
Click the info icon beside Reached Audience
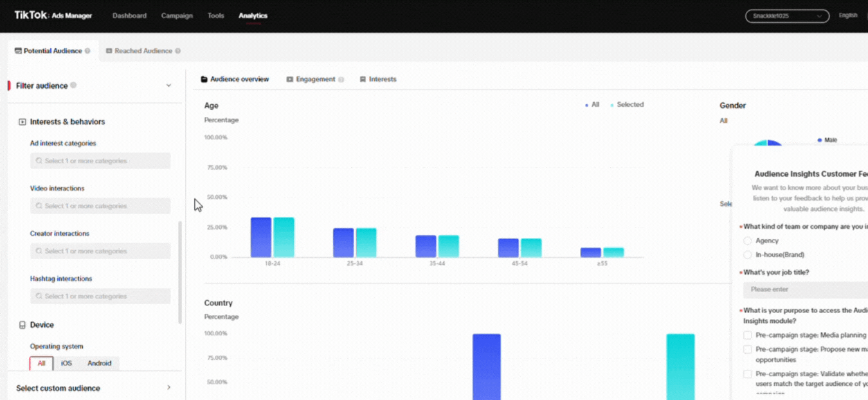[x=177, y=51]
